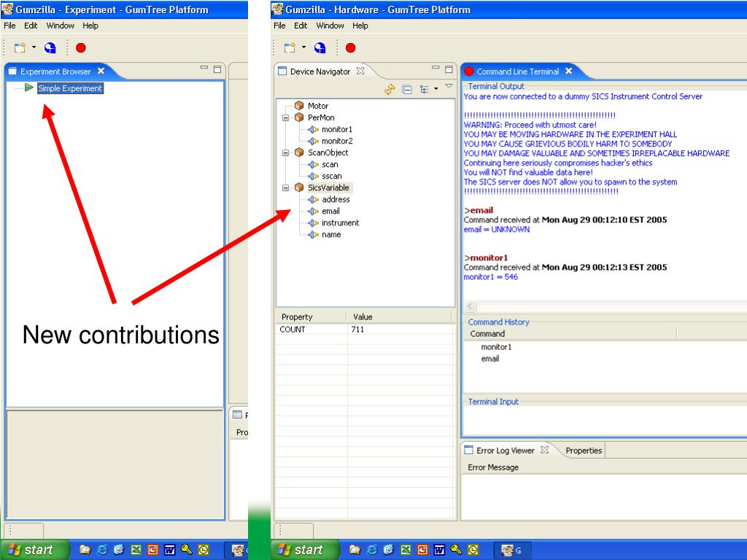Open new wizard dropdown arrow in Experiment window

point(34,47)
